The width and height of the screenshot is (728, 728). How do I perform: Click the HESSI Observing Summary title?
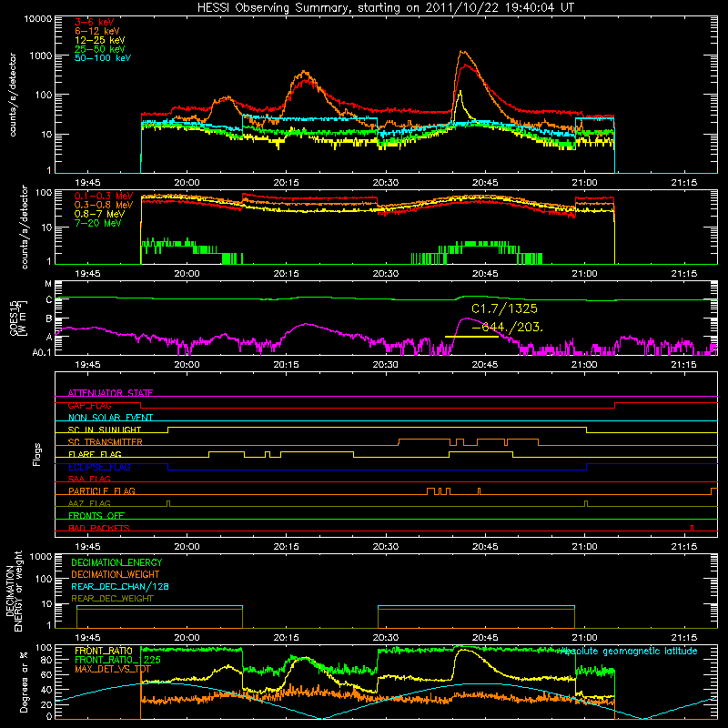(385, 7)
